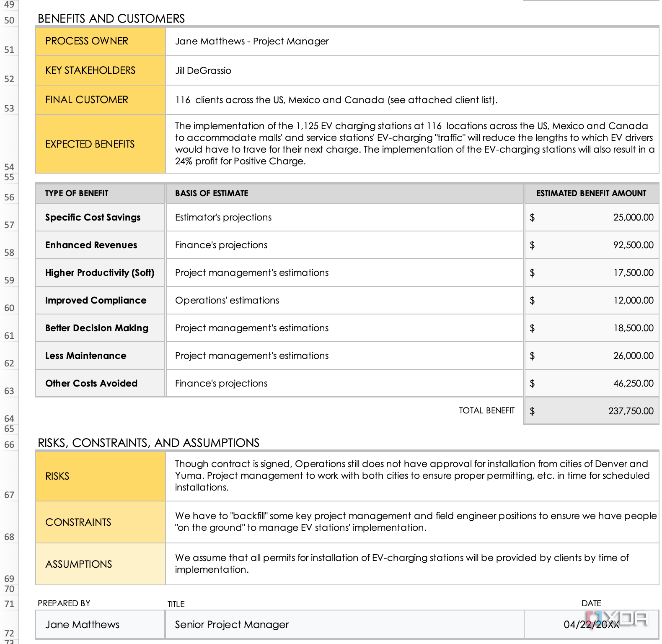Select row header 68

9,522
